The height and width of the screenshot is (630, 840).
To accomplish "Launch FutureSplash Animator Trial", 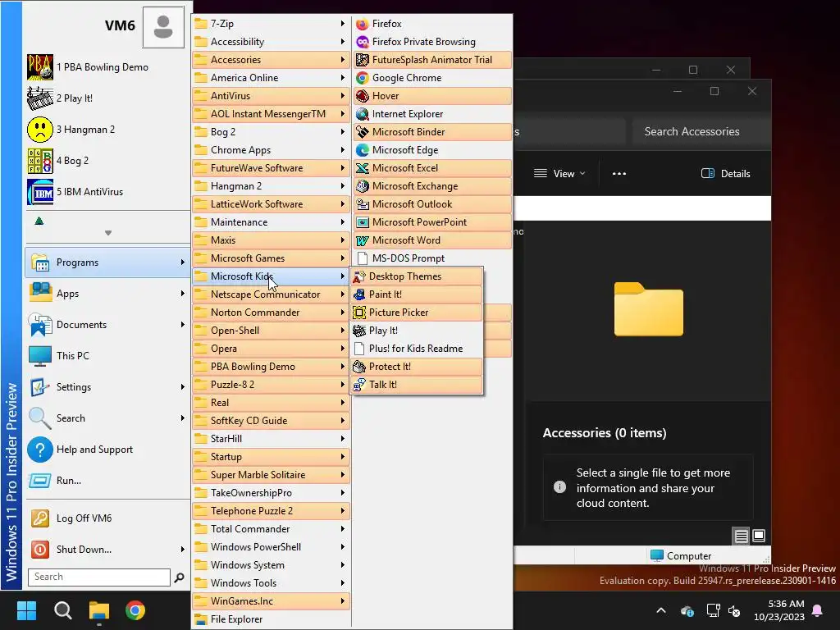I will 431,59.
